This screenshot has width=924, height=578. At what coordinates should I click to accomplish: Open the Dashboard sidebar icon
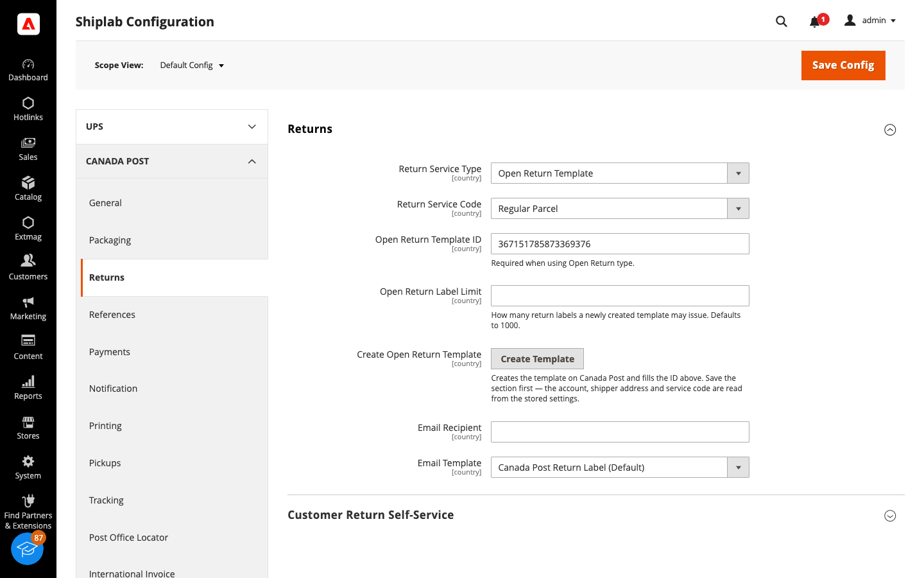coord(28,70)
